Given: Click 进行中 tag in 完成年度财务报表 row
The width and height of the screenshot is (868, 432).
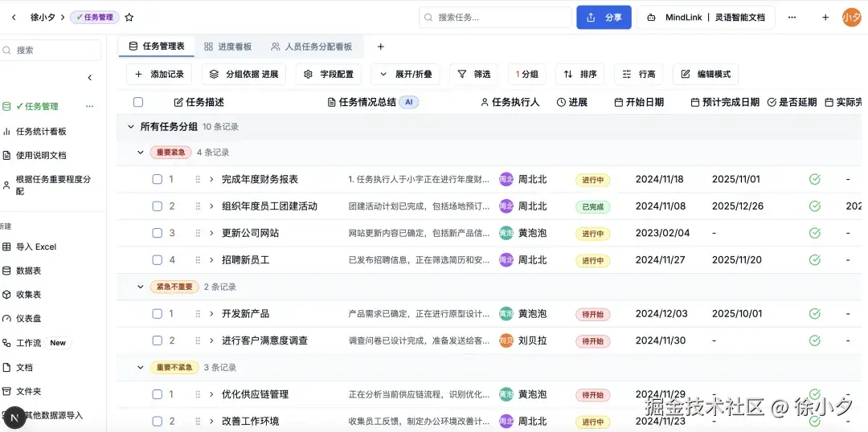Looking at the screenshot, I should (593, 180).
